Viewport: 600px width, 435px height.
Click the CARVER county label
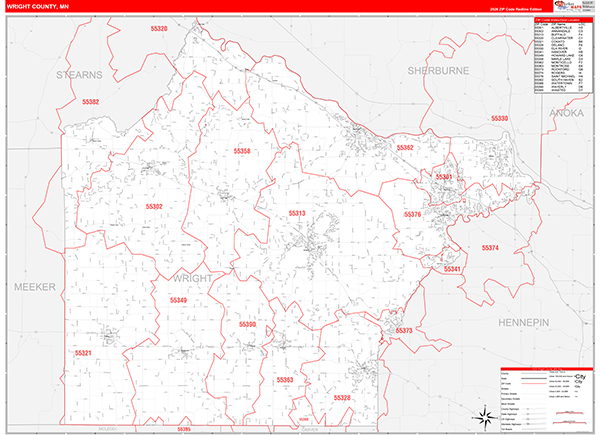[x=310, y=429]
